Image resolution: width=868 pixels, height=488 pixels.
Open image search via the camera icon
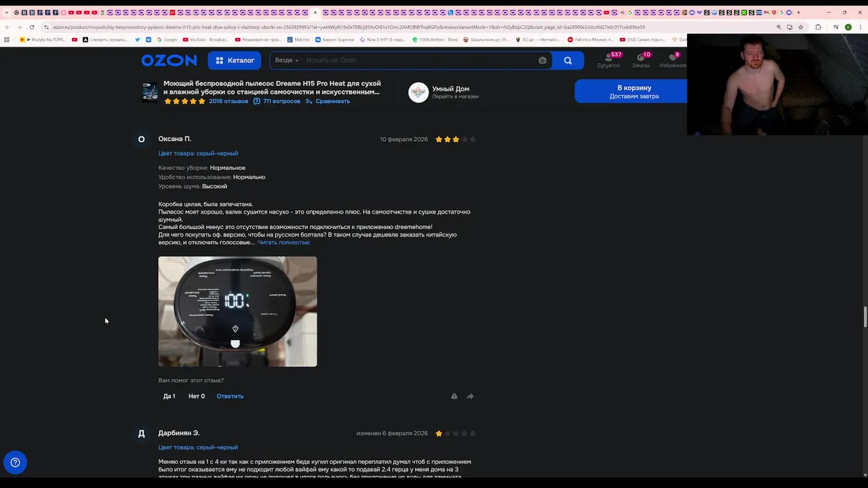(542, 60)
